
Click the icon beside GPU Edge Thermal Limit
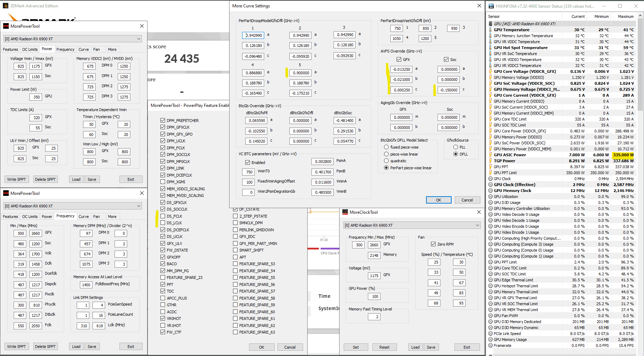click(491, 280)
